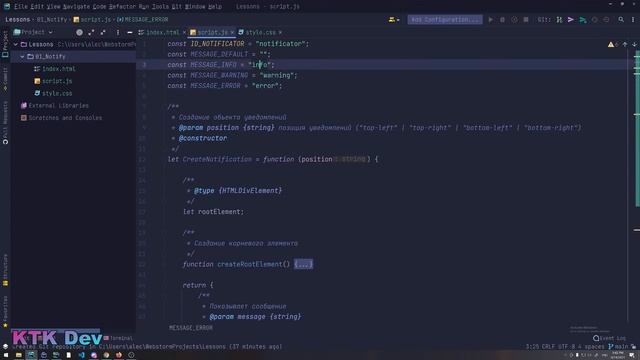This screenshot has width=640, height=360.
Task: Click MESSAGE_ERROR breadcrumb in navigation bar
Action: point(143,19)
